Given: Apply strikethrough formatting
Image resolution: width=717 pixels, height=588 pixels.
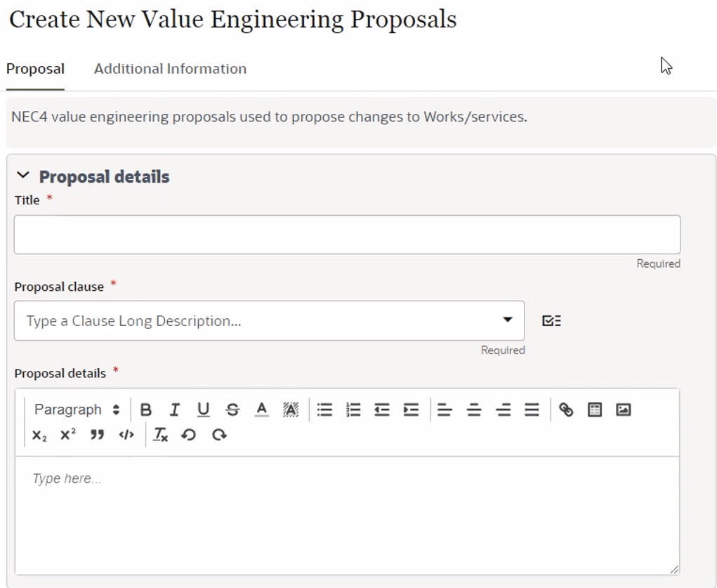Looking at the screenshot, I should pyautogui.click(x=232, y=410).
